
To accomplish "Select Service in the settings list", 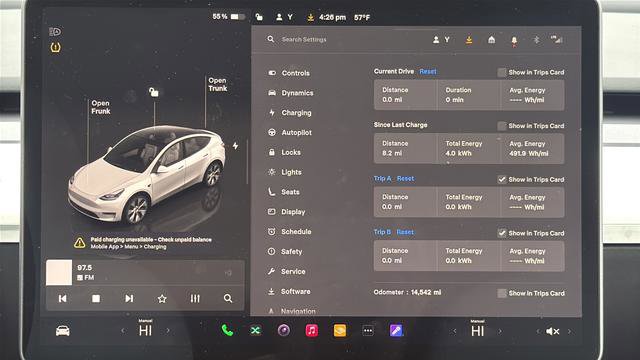I will click(287, 271).
